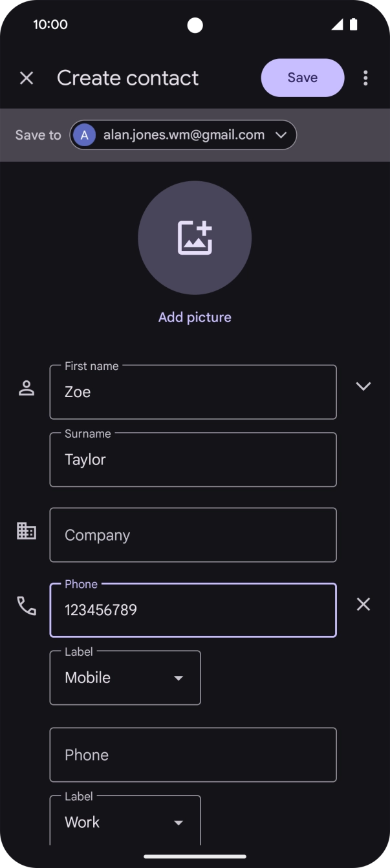Edit the Surname field Taylor

pyautogui.click(x=193, y=460)
